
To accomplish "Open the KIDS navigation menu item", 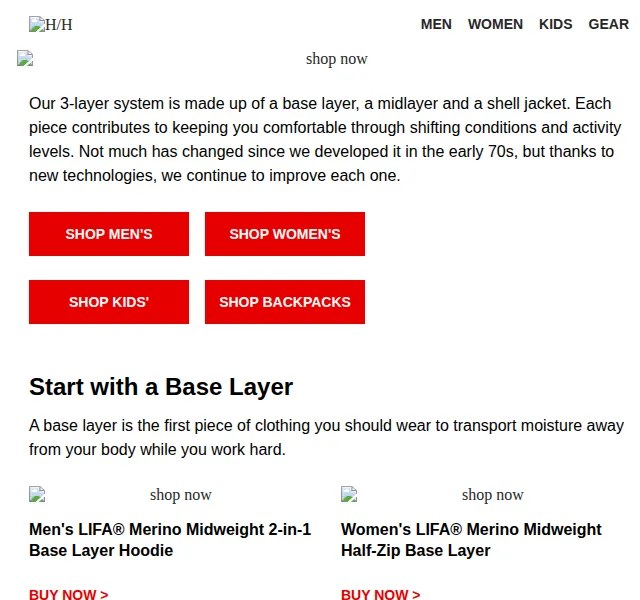I will [556, 24].
